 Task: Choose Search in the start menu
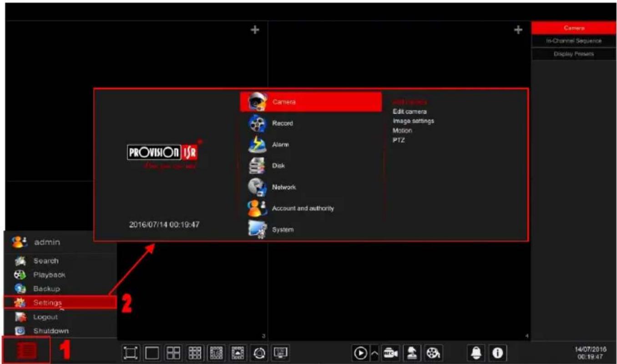pos(61,261)
